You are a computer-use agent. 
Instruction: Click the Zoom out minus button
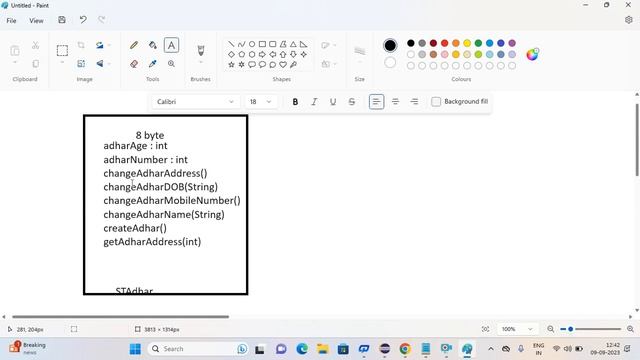[x=551, y=329]
